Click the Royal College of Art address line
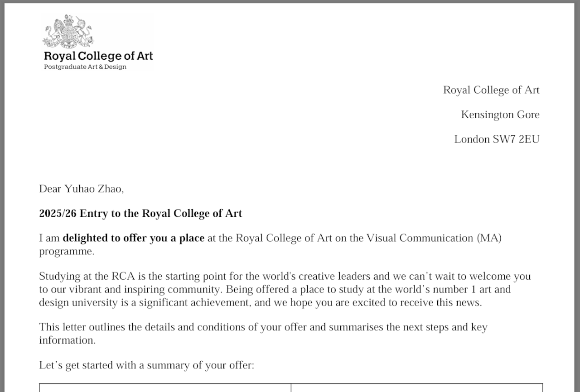 click(x=491, y=90)
